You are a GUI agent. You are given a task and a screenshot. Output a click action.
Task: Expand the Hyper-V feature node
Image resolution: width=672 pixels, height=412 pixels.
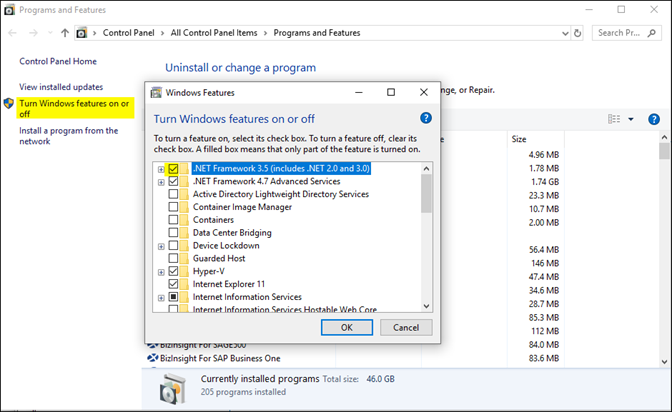click(x=161, y=271)
